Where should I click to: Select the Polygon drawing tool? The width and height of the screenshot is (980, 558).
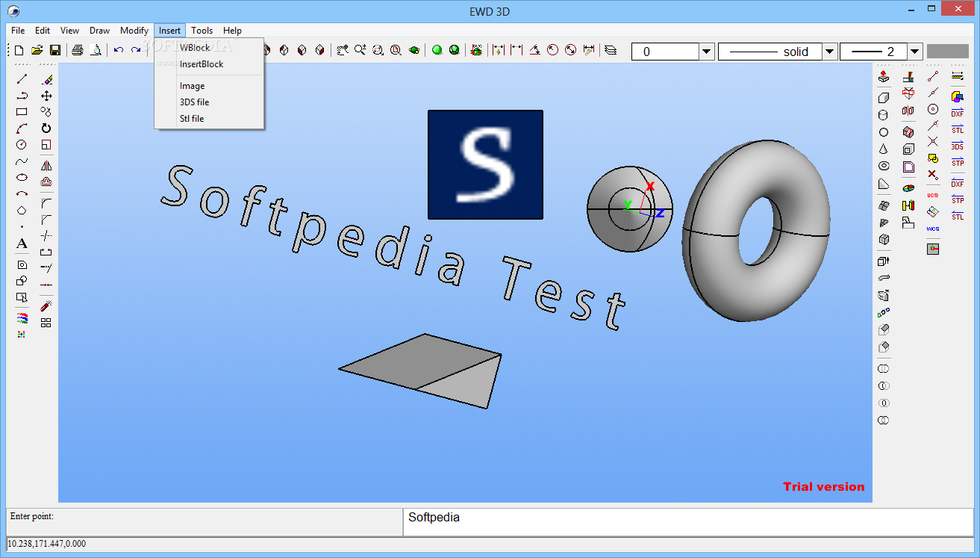22,211
